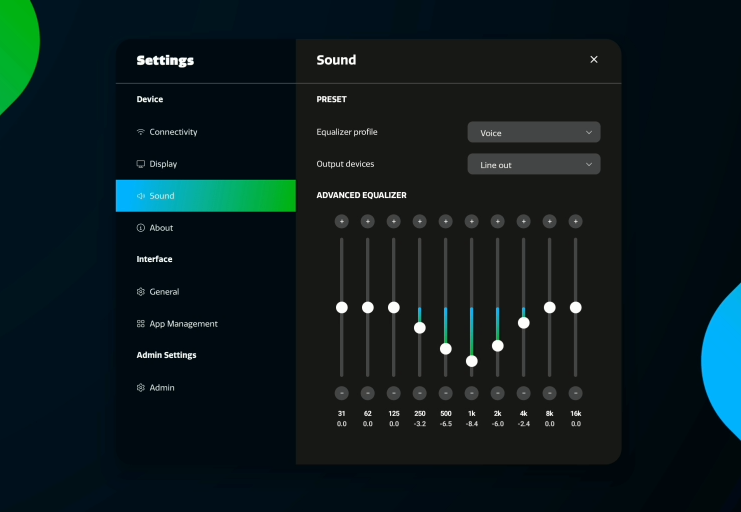Go to the Display settings section
Screen dimensions: 741x512
point(206,164)
